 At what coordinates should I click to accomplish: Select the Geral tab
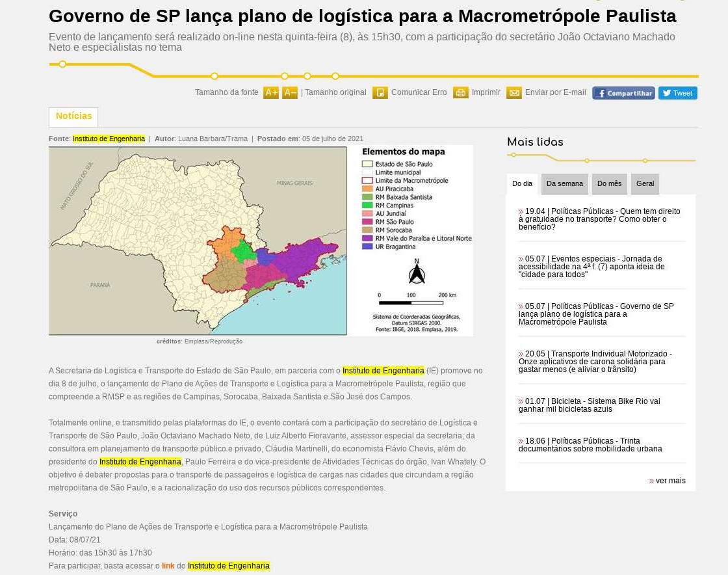tap(645, 184)
